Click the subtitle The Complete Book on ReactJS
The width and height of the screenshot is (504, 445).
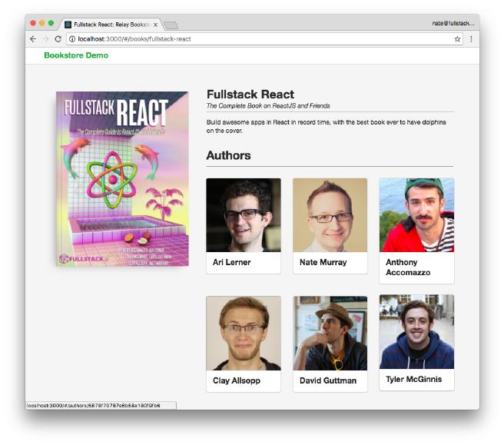point(268,106)
